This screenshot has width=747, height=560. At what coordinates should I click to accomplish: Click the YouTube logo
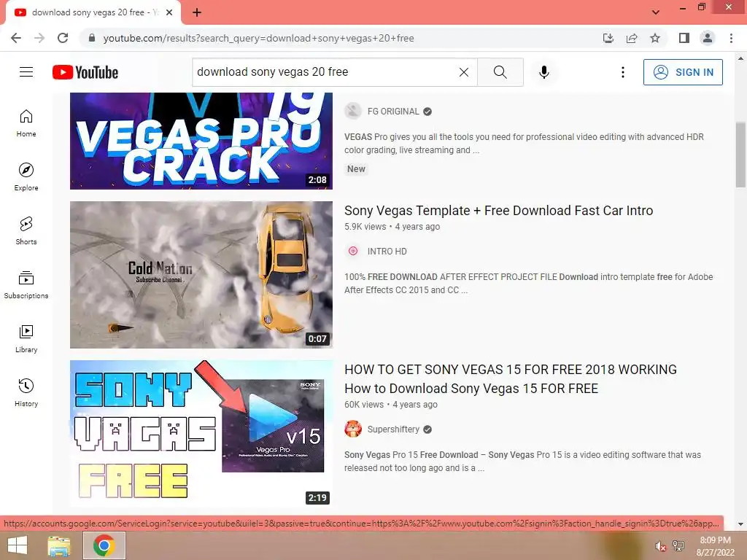[85, 72]
